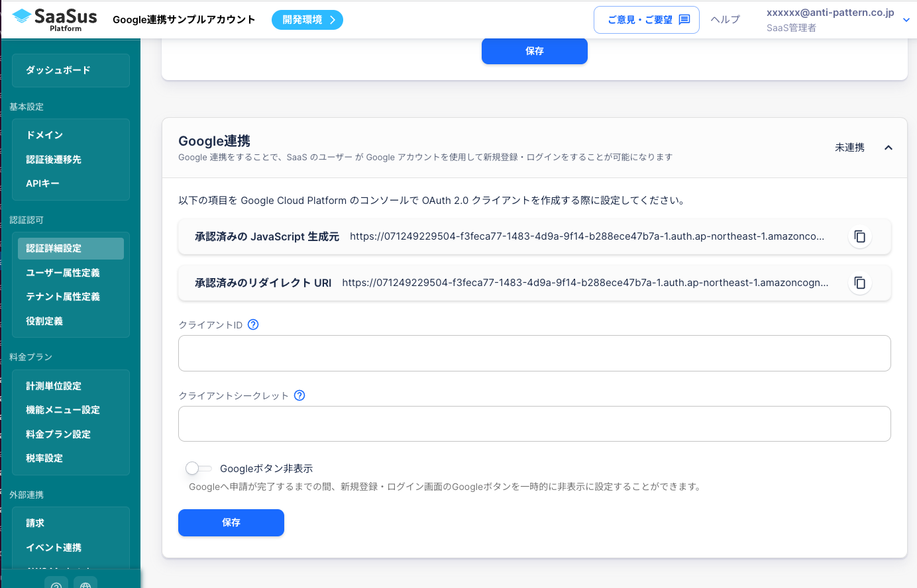Click the ご意見・ご要望 feedback button
The image size is (917, 588).
(647, 20)
